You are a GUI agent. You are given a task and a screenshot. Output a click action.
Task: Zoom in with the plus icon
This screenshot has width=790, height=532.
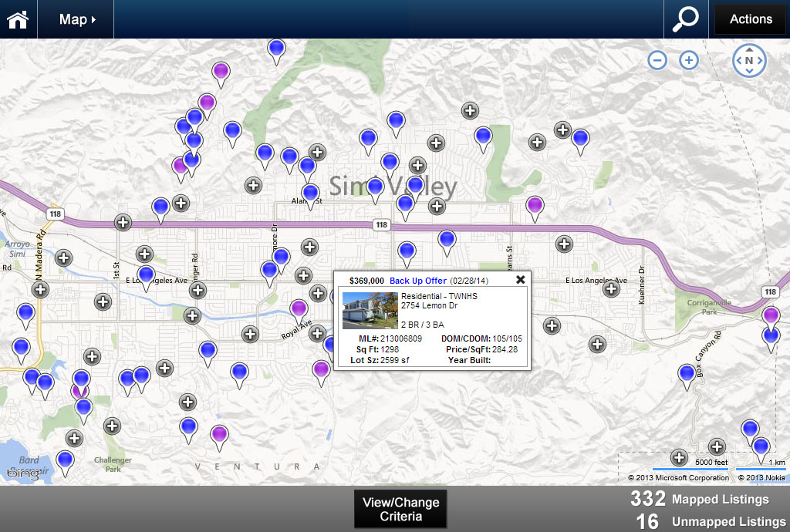point(689,60)
